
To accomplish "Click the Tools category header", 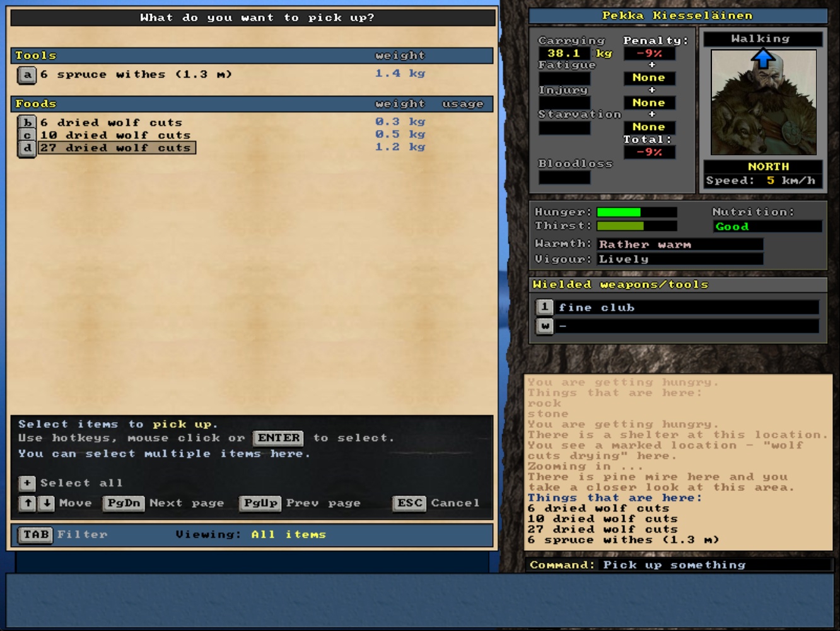I will coord(252,56).
